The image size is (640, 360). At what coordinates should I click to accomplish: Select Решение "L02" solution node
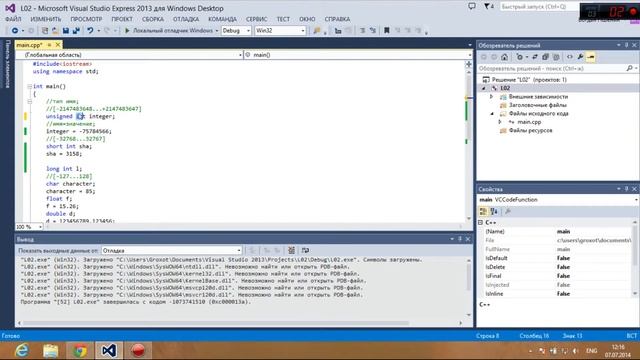pyautogui.click(x=529, y=80)
